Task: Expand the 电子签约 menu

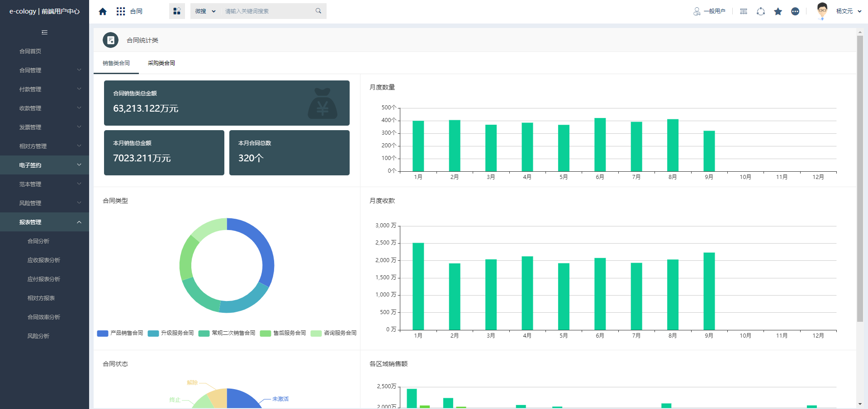Action: 44,165
